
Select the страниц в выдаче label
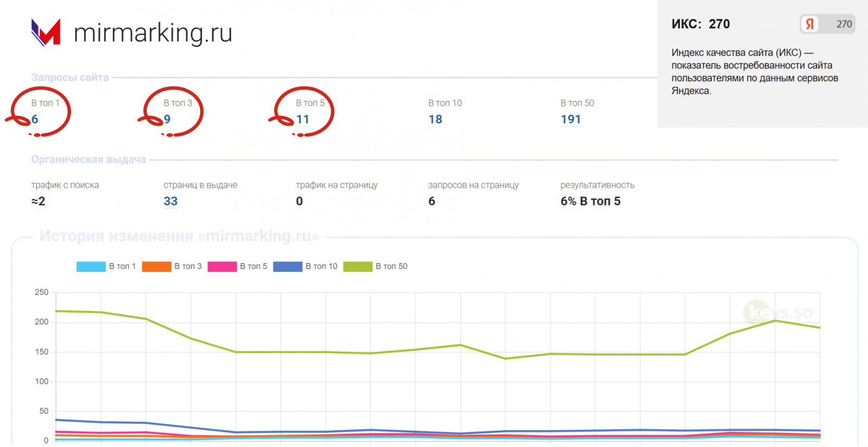point(200,185)
